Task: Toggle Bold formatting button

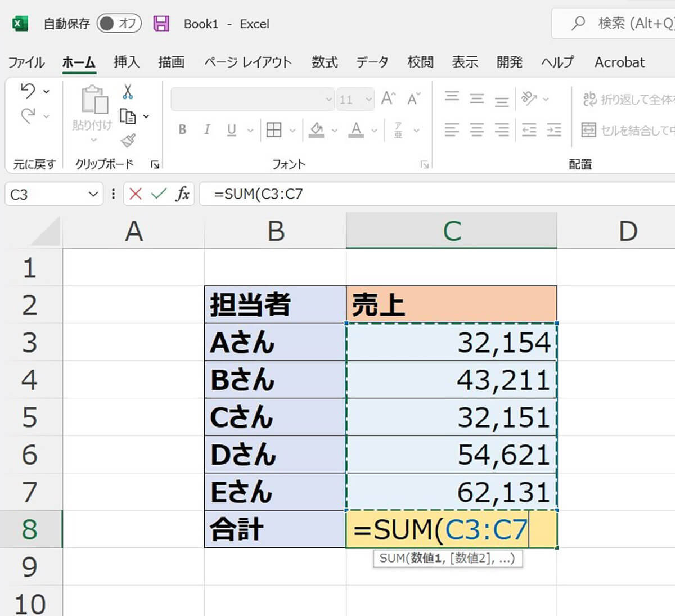Action: click(x=182, y=130)
